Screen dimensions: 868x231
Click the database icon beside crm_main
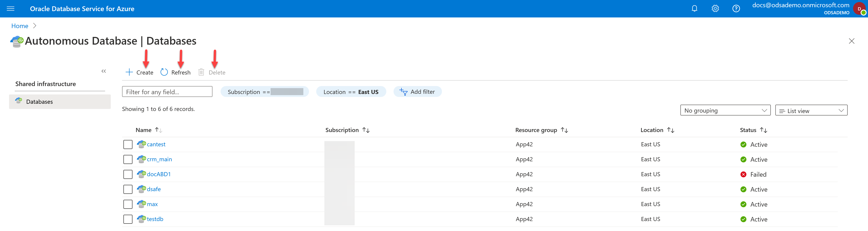142,159
